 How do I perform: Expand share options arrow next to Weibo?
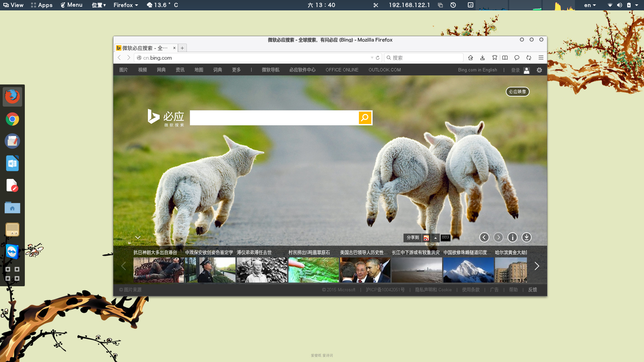coord(435,238)
